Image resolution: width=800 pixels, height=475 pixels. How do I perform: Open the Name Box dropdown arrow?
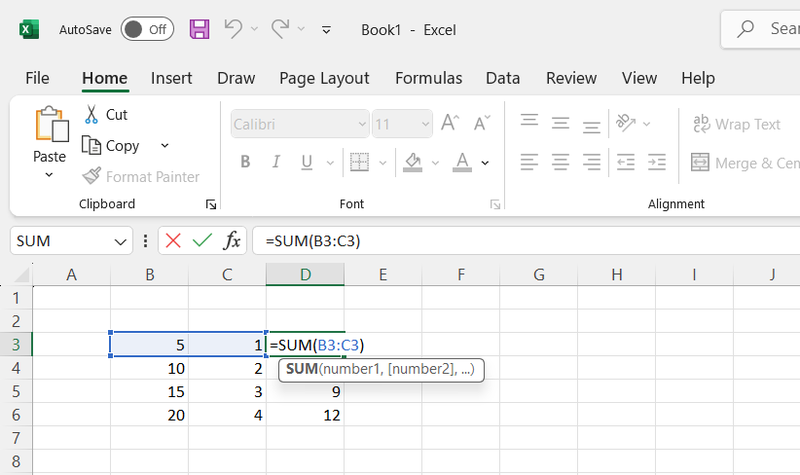coord(120,241)
